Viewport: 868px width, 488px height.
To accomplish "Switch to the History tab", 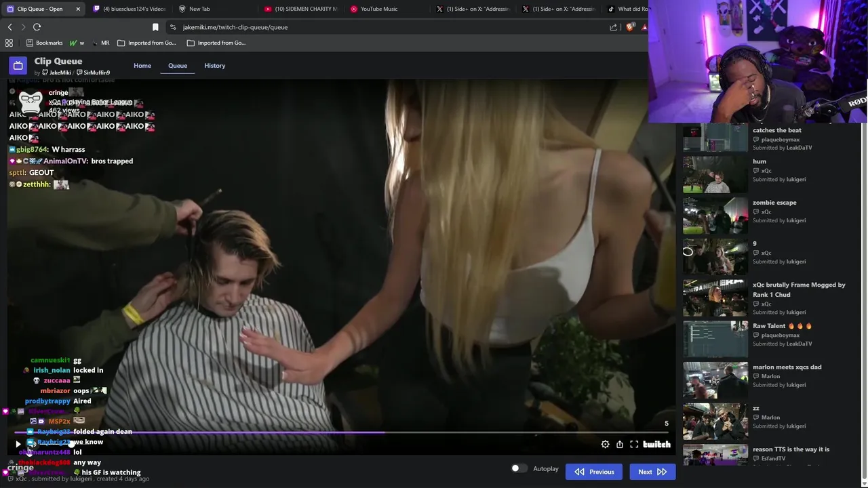I will (x=215, y=66).
